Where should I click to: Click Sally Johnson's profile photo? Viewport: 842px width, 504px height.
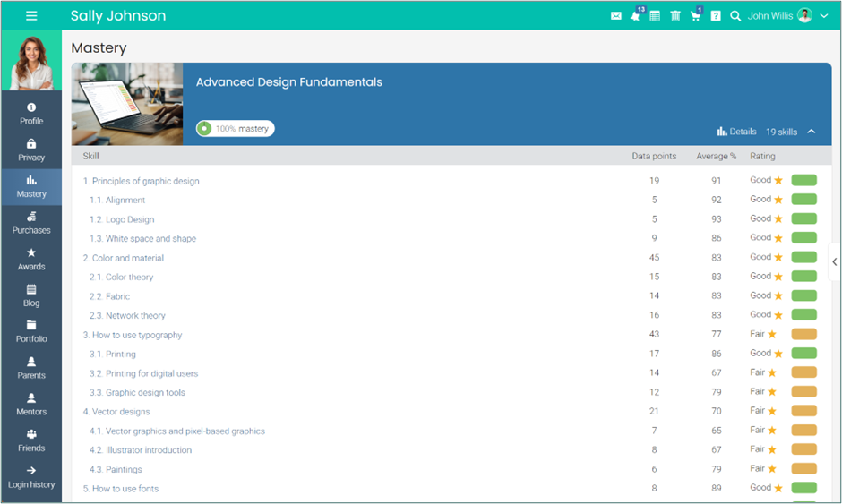click(x=31, y=60)
